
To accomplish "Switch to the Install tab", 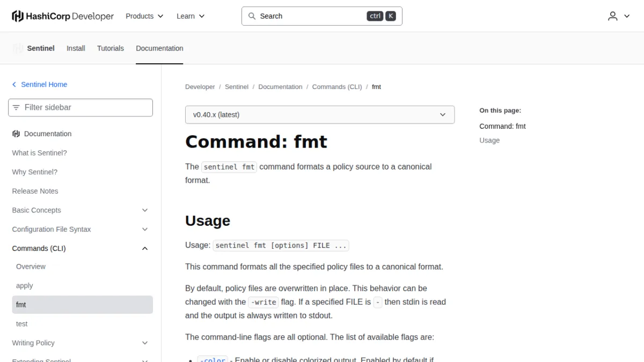I will [x=76, y=48].
